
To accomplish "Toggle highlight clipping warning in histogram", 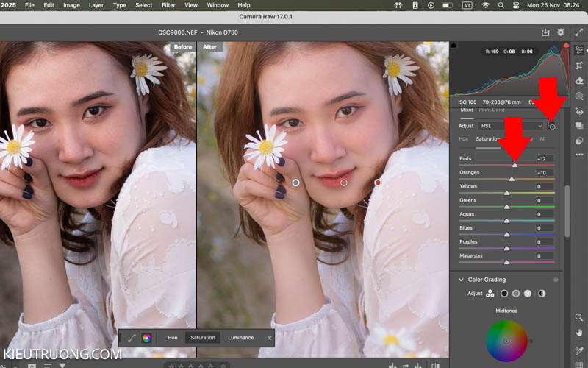I will (566, 46).
